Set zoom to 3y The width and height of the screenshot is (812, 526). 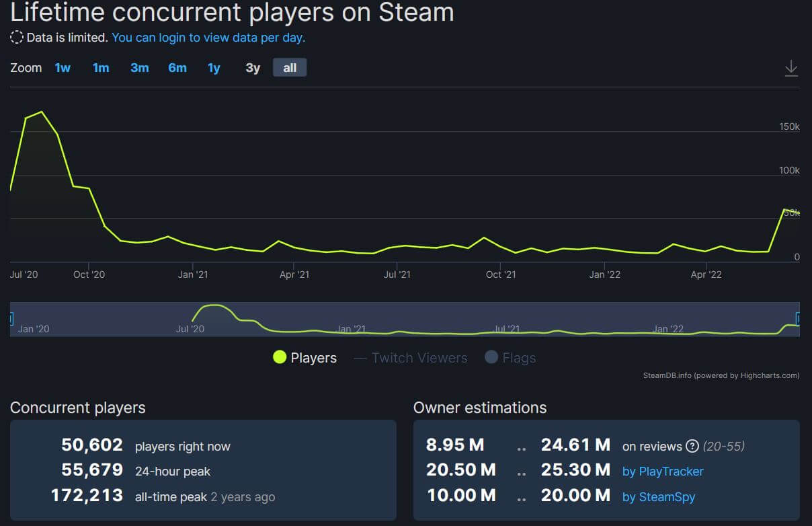coord(253,68)
